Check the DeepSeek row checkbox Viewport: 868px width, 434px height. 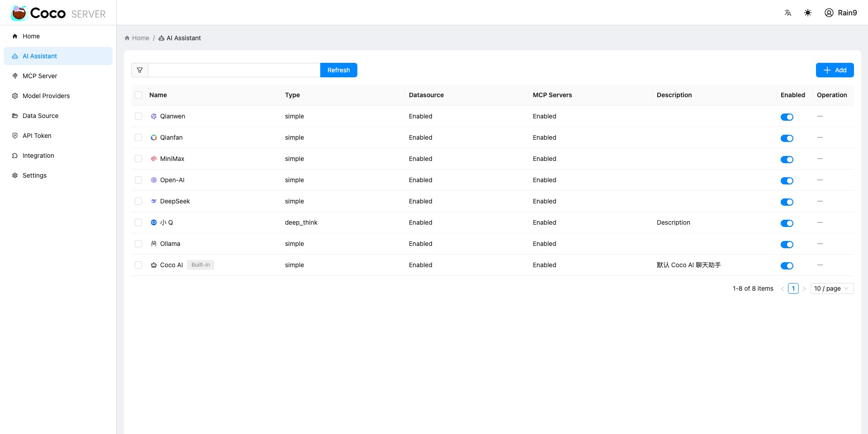click(x=138, y=201)
